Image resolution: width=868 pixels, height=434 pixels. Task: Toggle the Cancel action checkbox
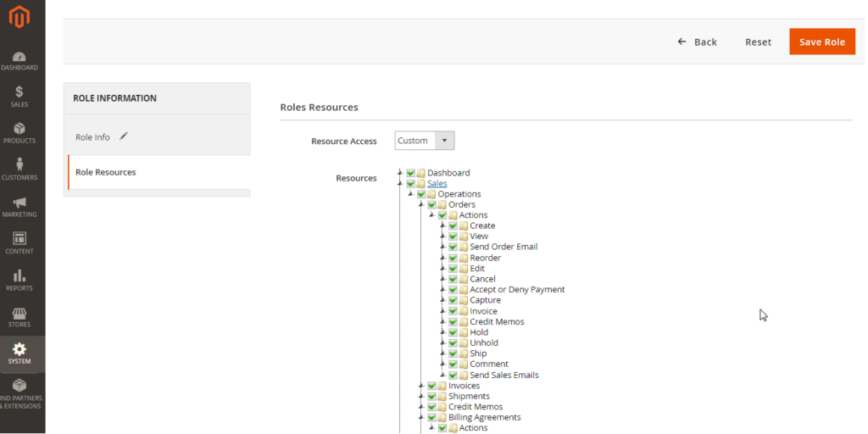click(x=453, y=279)
